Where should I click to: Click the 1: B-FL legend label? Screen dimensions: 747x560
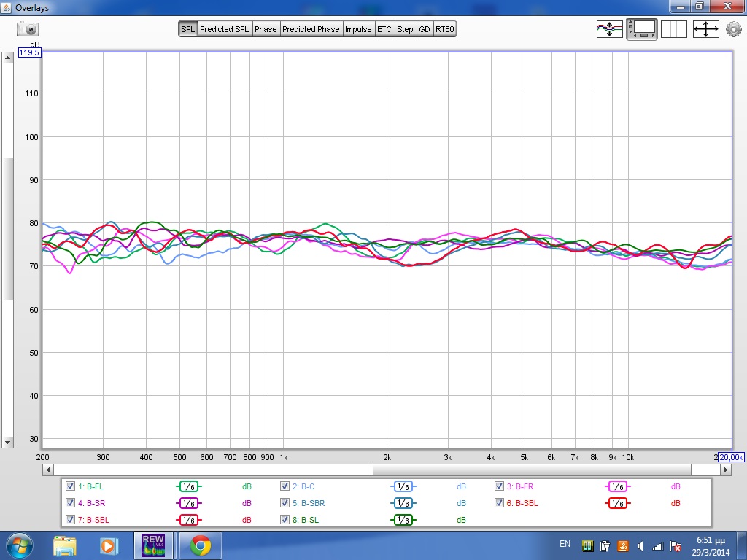[x=90, y=486]
